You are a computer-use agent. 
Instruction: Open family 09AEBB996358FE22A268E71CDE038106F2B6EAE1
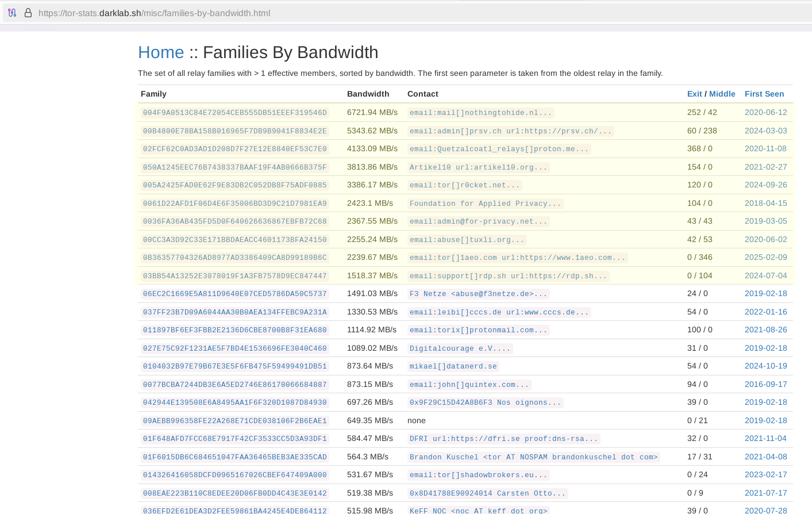(x=235, y=421)
